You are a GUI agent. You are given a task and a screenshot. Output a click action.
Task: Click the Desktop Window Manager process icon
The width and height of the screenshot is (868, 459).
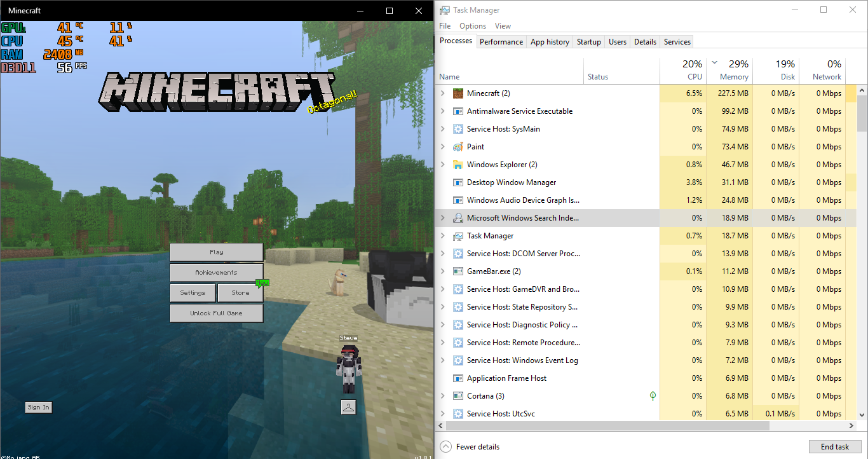[x=458, y=182]
